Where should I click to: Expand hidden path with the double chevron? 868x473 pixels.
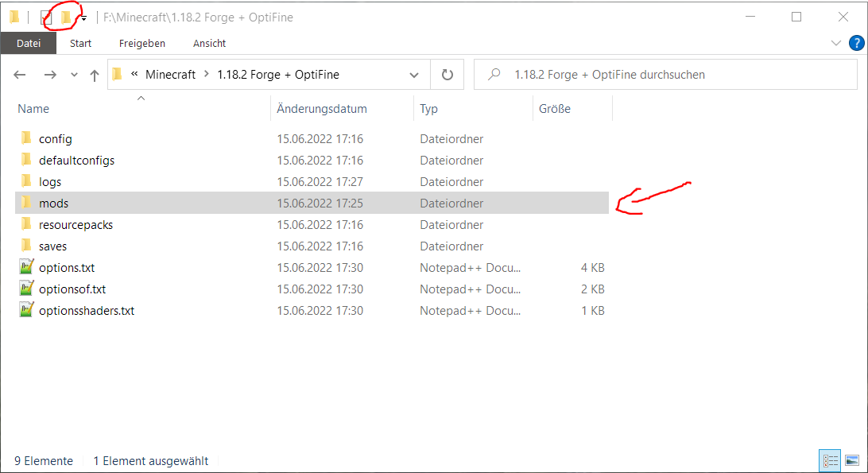coord(134,74)
